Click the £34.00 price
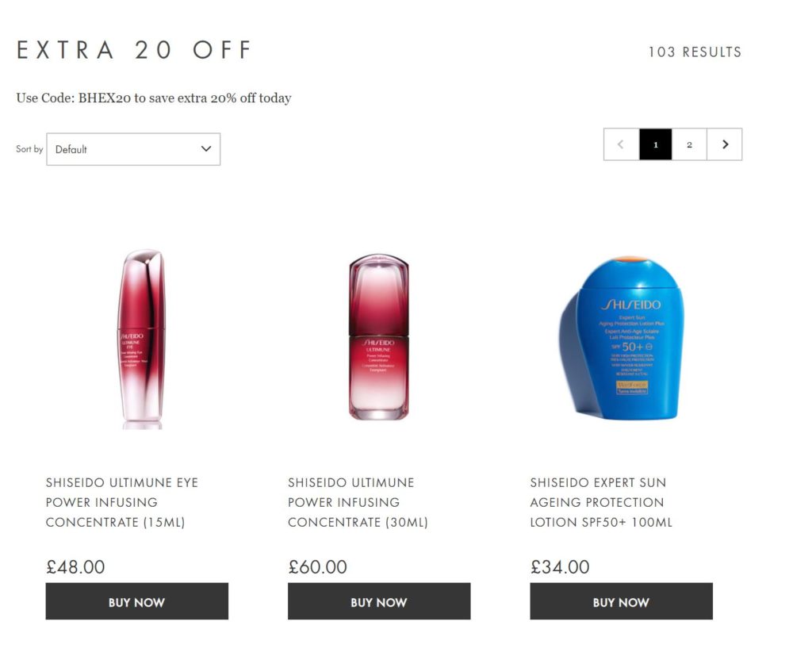812x656 pixels. 560,567
